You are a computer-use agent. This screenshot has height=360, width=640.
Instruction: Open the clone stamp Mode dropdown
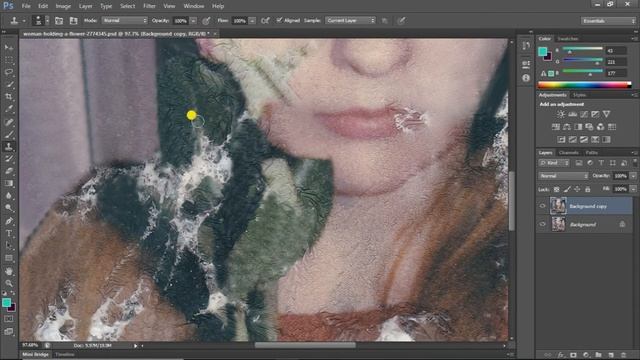click(x=124, y=20)
